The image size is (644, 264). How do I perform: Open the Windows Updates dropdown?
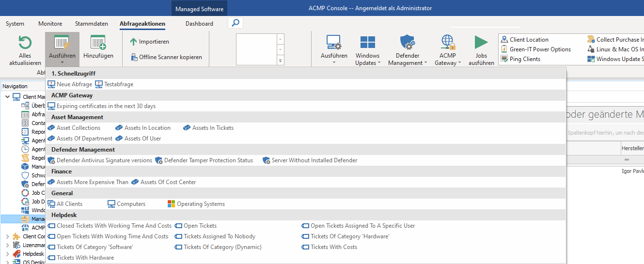pos(367,50)
